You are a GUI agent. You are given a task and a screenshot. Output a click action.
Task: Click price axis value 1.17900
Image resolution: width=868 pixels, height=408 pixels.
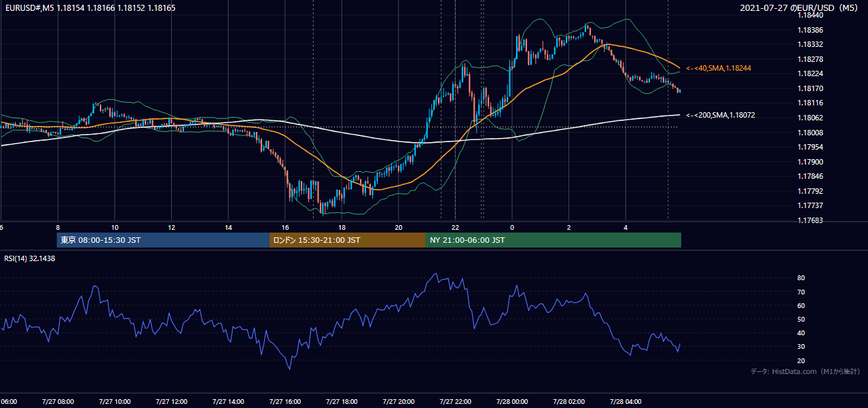point(810,162)
